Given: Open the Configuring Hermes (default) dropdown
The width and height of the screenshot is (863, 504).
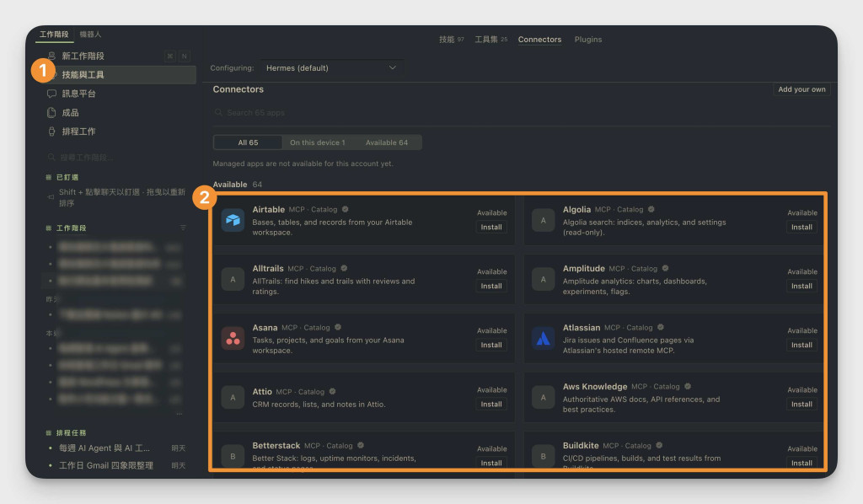Looking at the screenshot, I should pyautogui.click(x=331, y=67).
